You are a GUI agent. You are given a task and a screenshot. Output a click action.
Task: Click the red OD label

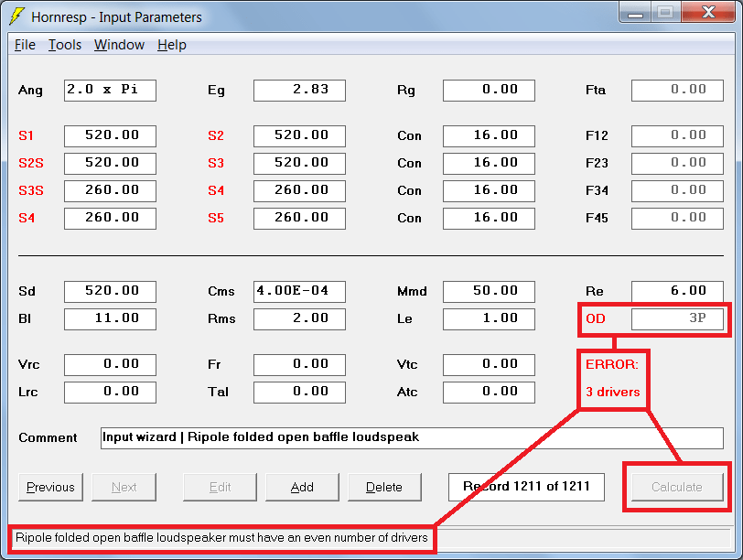tap(596, 318)
